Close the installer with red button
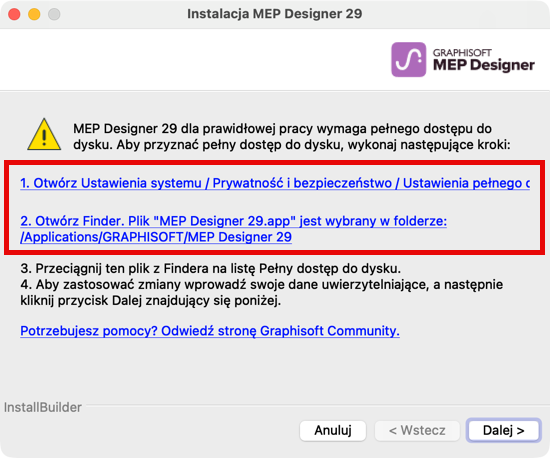550x458 pixels. click(x=14, y=14)
